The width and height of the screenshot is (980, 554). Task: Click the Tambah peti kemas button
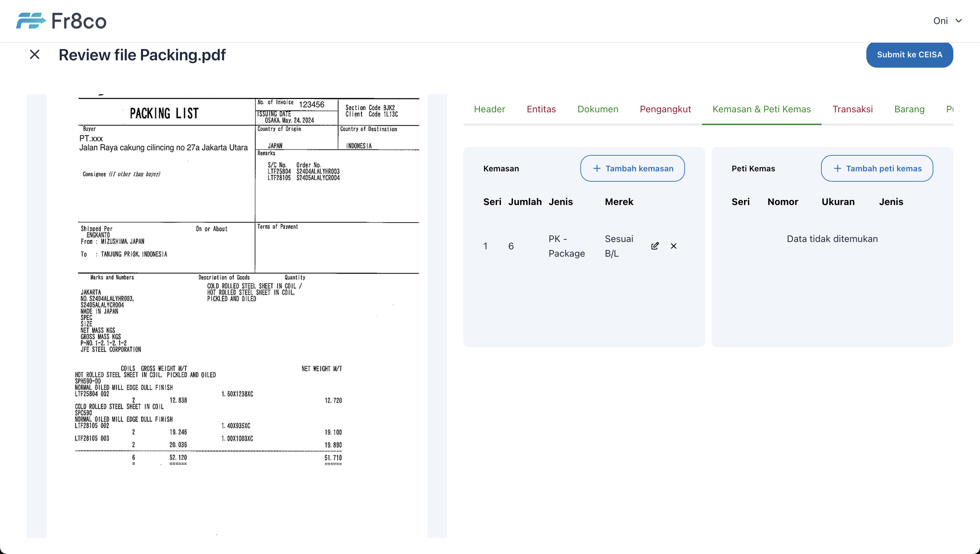(877, 168)
